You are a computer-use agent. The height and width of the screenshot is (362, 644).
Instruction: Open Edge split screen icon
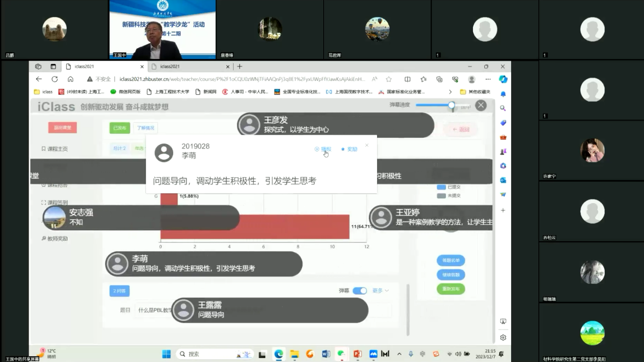407,79
